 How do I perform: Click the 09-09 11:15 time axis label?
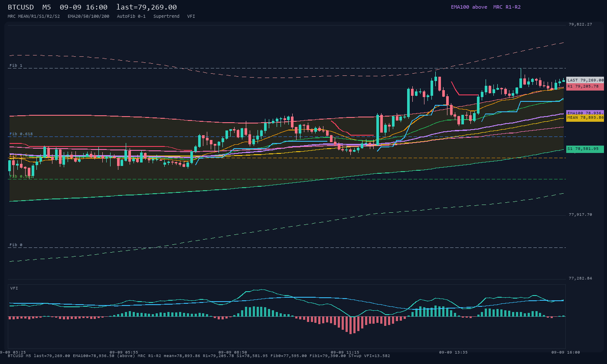click(345, 352)
